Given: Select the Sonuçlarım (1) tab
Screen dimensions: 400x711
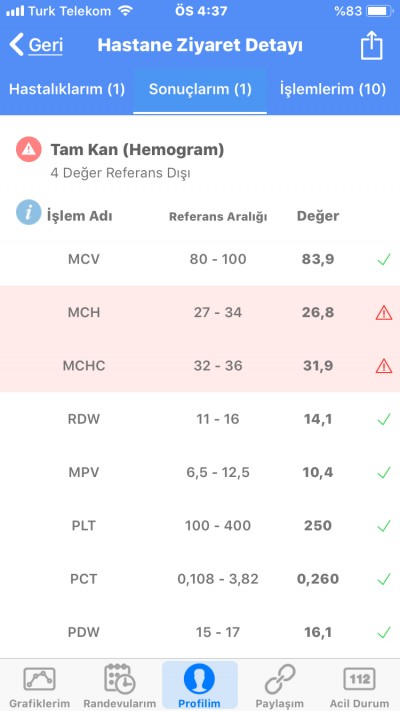Looking at the screenshot, I should (200, 89).
